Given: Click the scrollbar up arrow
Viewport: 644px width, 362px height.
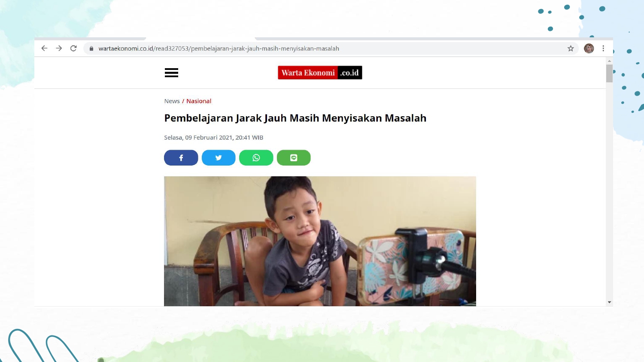Looking at the screenshot, I should [x=609, y=61].
